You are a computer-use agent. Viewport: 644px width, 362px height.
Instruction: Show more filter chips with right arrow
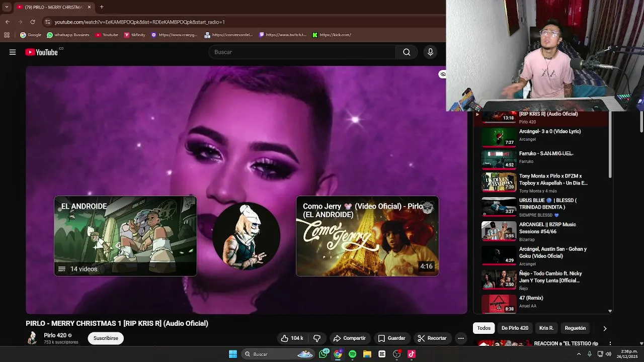pyautogui.click(x=605, y=328)
